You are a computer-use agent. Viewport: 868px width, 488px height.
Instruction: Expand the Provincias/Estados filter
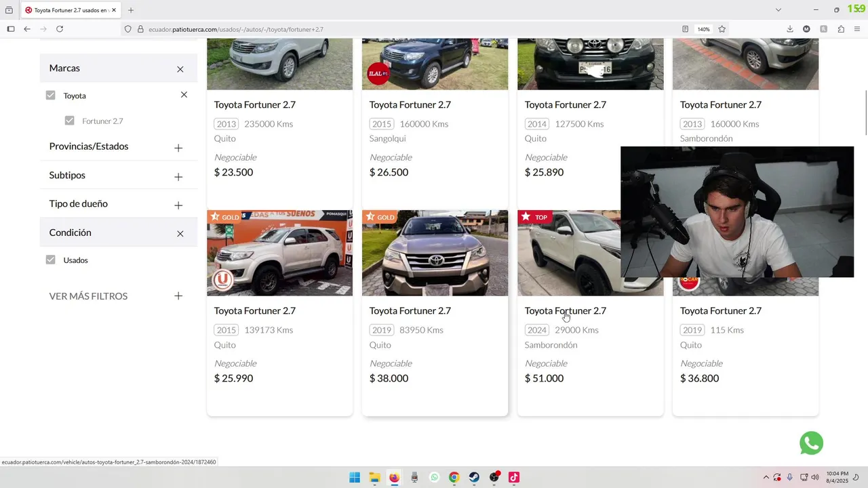[178, 148]
